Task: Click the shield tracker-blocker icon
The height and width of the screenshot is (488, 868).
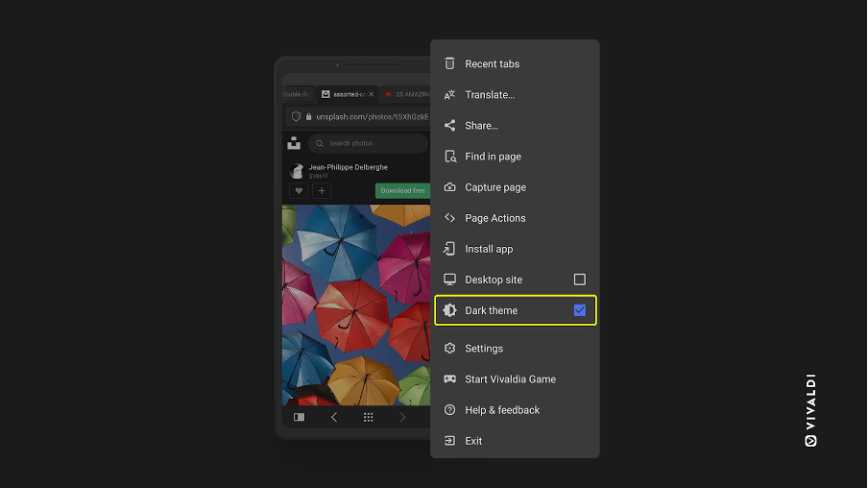Action: (296, 117)
